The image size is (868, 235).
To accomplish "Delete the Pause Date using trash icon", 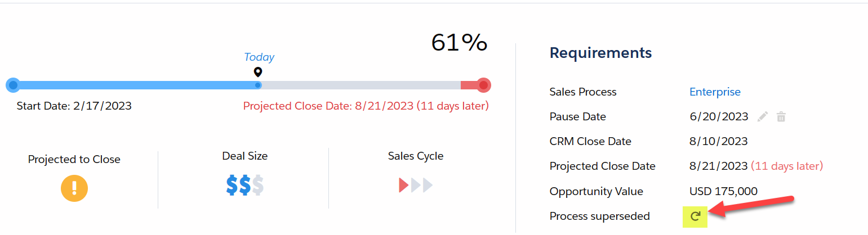I will click(x=781, y=117).
